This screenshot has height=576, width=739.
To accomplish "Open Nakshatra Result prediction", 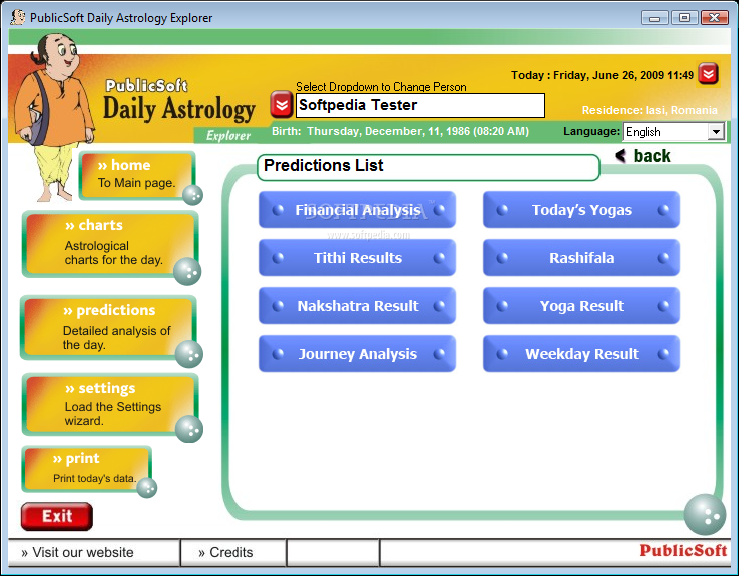I will click(x=357, y=306).
